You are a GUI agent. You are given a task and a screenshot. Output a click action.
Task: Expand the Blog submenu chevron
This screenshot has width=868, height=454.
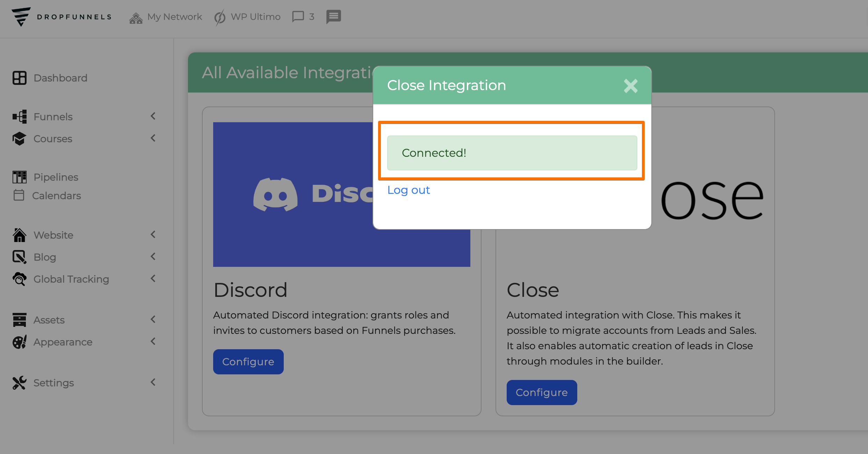153,256
